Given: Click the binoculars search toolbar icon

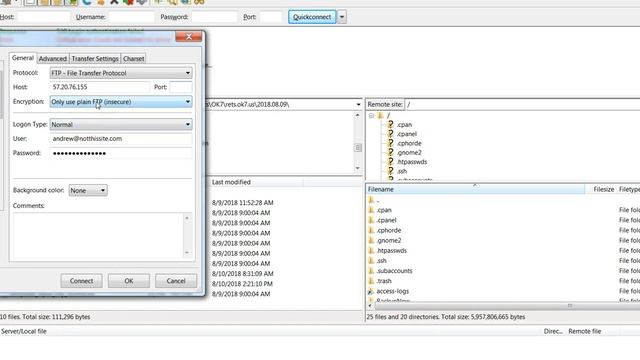Looking at the screenshot, I should coord(199,2).
